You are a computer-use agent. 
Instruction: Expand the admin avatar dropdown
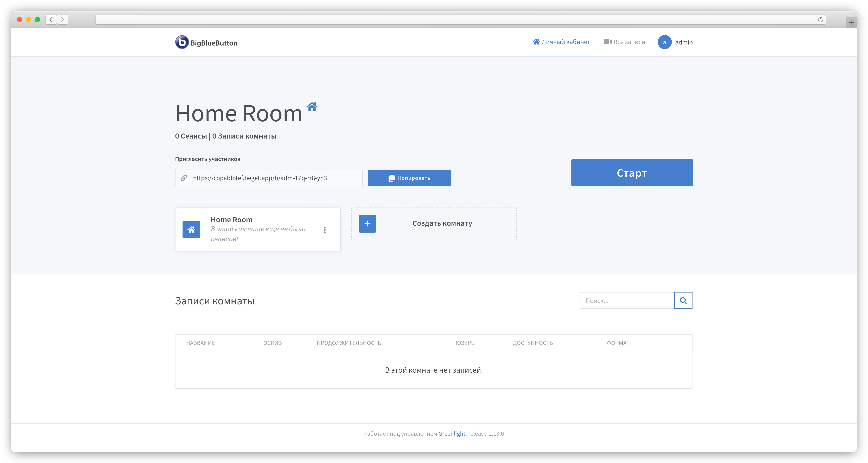coord(665,42)
